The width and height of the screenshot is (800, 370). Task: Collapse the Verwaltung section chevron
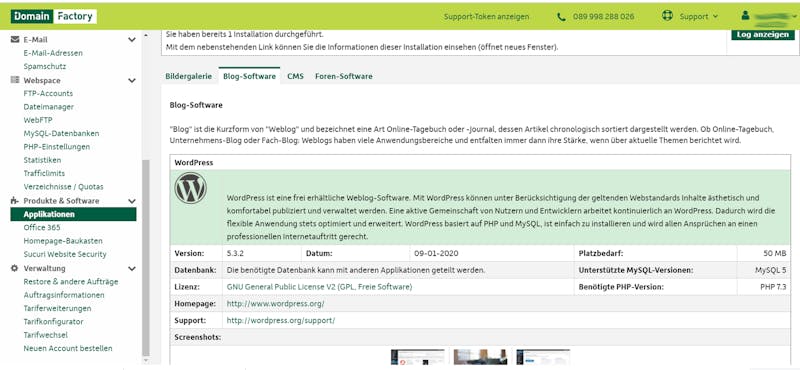point(132,268)
